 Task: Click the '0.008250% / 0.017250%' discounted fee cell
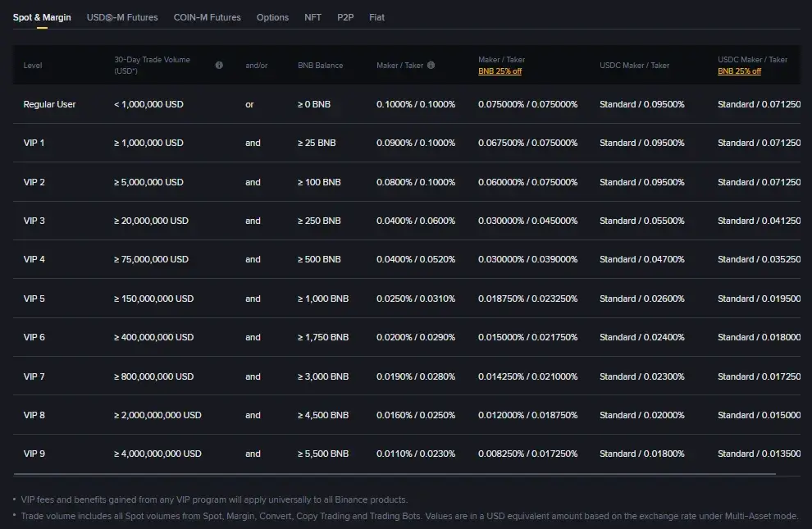pos(527,454)
